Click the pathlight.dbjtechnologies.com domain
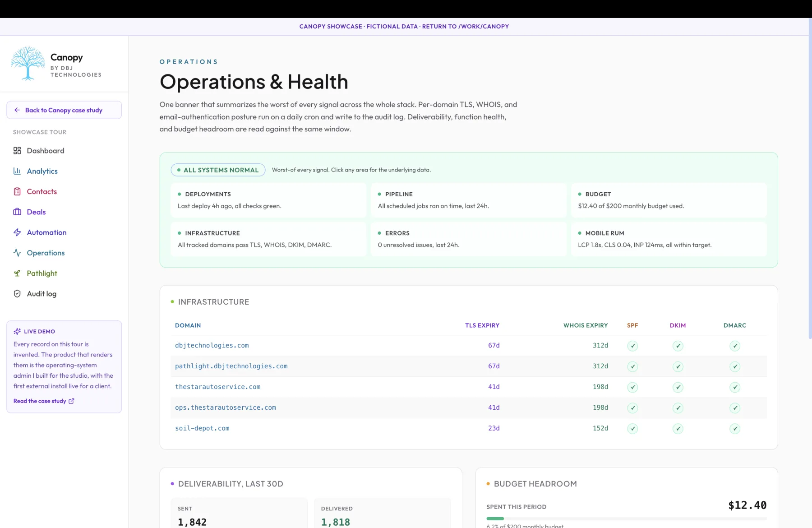 [x=231, y=366]
